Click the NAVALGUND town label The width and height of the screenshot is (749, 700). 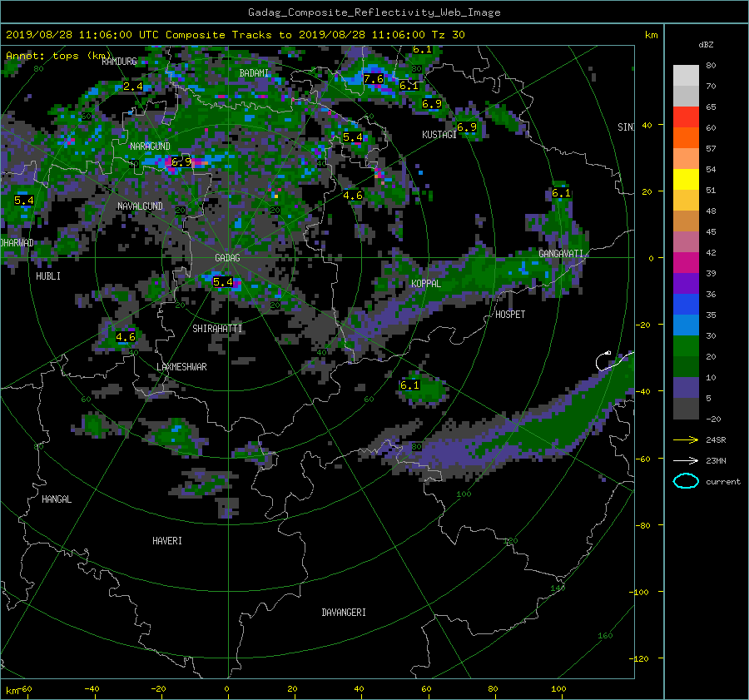point(140,206)
